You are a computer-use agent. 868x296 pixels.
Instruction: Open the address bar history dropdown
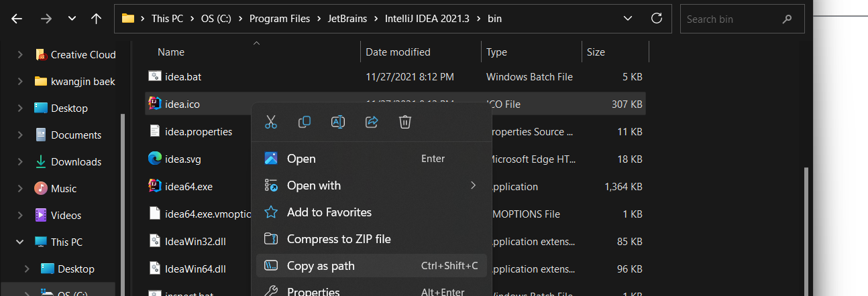point(627,19)
